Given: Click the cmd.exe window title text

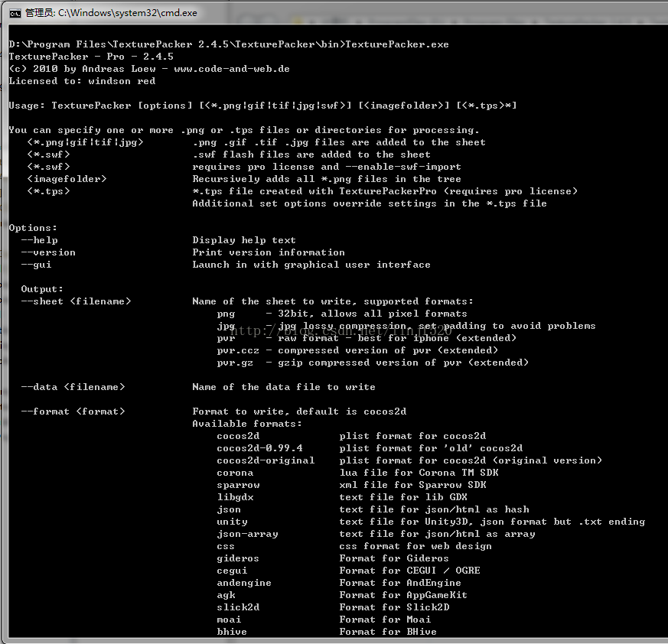Looking at the screenshot, I should (111, 13).
